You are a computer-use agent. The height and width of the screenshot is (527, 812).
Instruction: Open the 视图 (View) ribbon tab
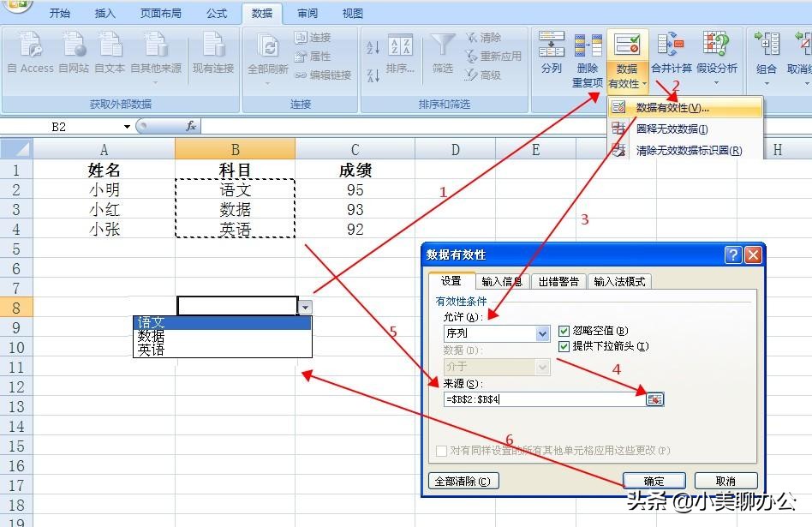[353, 13]
